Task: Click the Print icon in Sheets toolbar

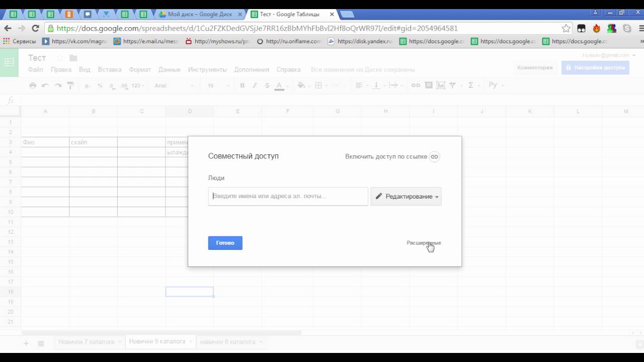Action: (33, 85)
